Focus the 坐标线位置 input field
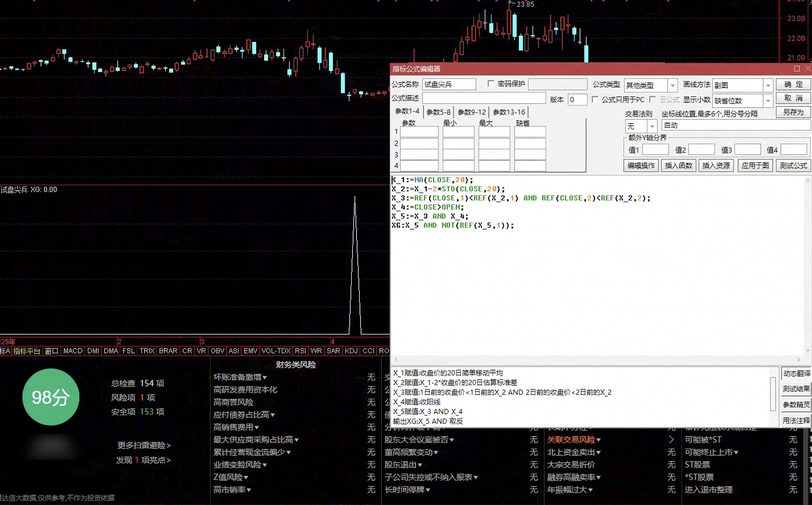812x505 pixels. pos(736,126)
